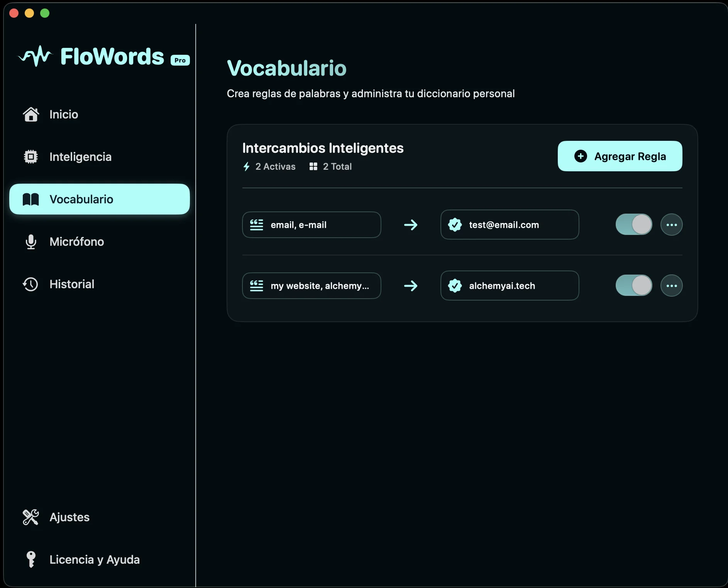Click the "my website, alchemy..." trigger field
728x588 pixels.
coord(312,286)
